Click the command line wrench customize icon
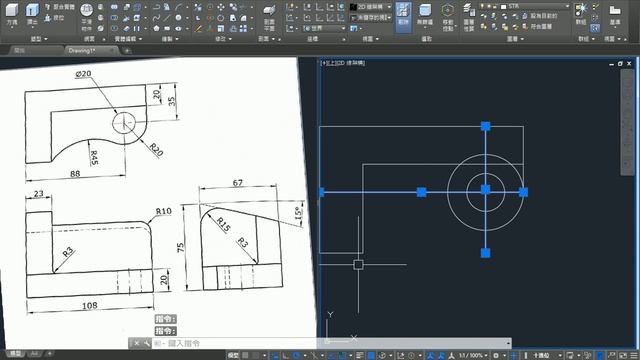The width and height of the screenshot is (640, 360). pyautogui.click(x=147, y=343)
